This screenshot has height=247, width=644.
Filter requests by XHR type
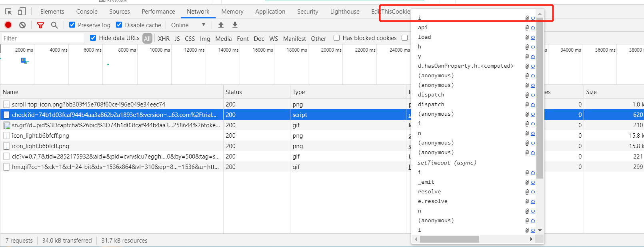pos(164,38)
